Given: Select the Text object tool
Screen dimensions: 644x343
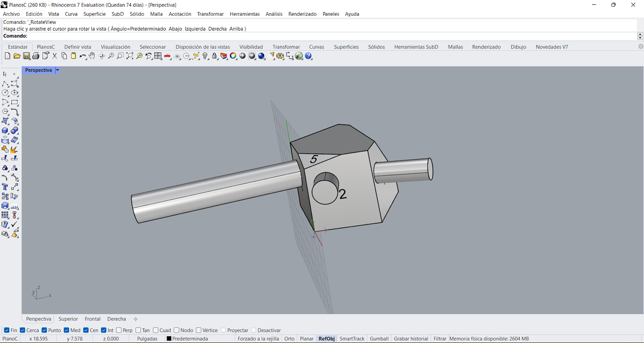Looking at the screenshot, I should [x=5, y=187].
